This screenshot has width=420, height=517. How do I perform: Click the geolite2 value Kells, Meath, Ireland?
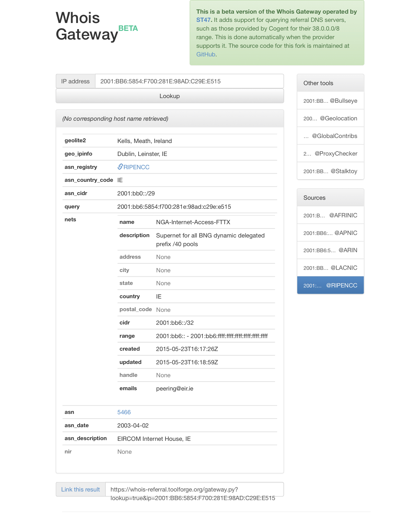pos(145,141)
